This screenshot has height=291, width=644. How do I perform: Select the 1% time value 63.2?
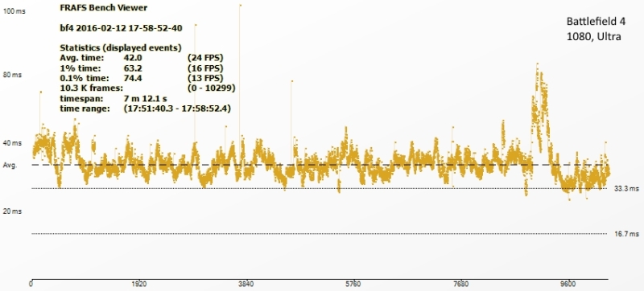click(133, 68)
